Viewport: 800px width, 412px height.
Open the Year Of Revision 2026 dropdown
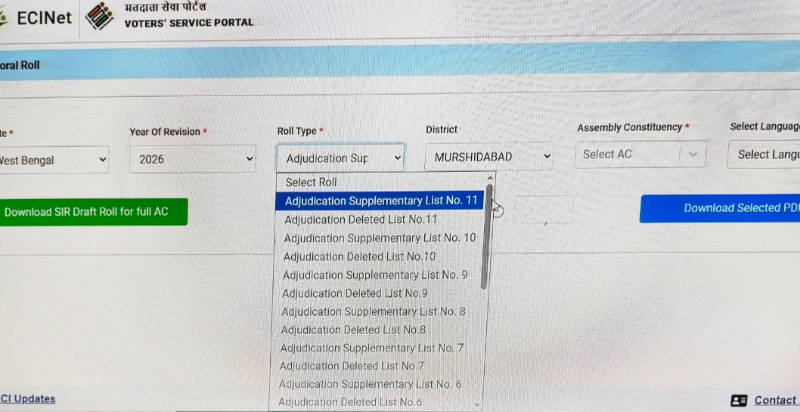pyautogui.click(x=192, y=158)
